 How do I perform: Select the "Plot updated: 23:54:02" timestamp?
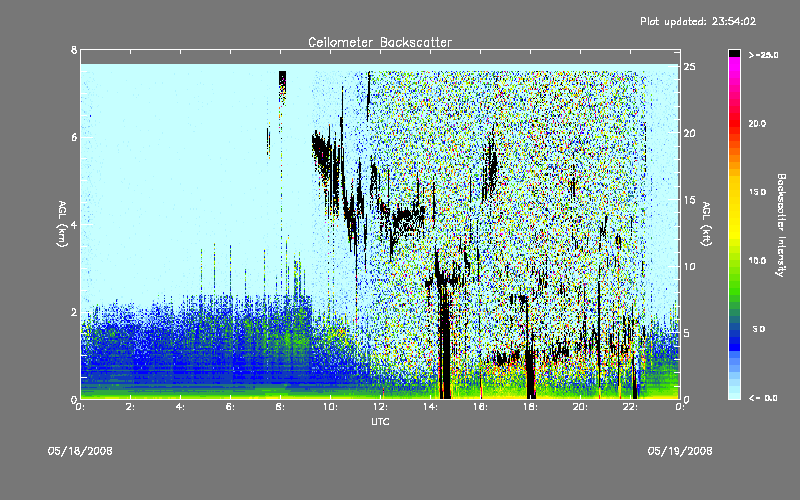[698, 21]
